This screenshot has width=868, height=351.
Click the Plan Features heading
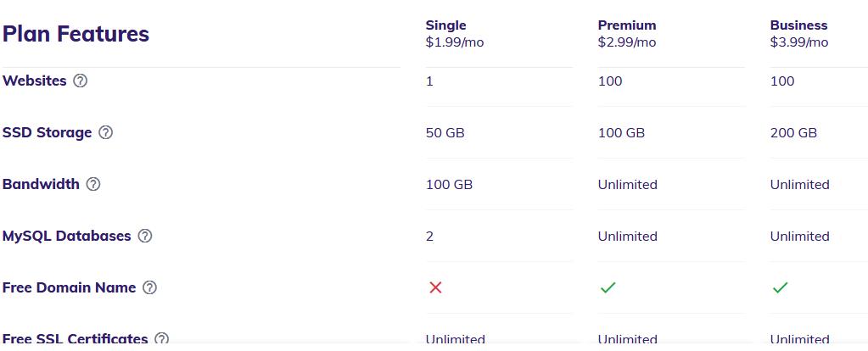76,34
